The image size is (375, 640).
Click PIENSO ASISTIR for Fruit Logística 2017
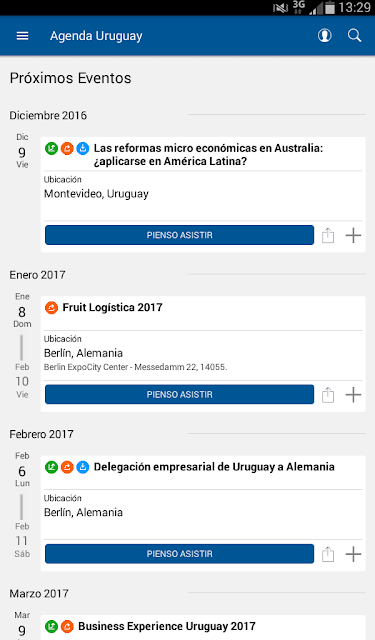180,394
